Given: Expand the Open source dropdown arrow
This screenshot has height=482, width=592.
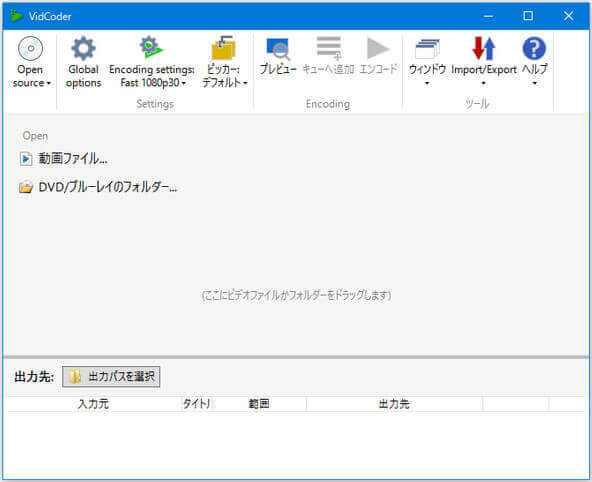Looking at the screenshot, I should click(x=49, y=83).
